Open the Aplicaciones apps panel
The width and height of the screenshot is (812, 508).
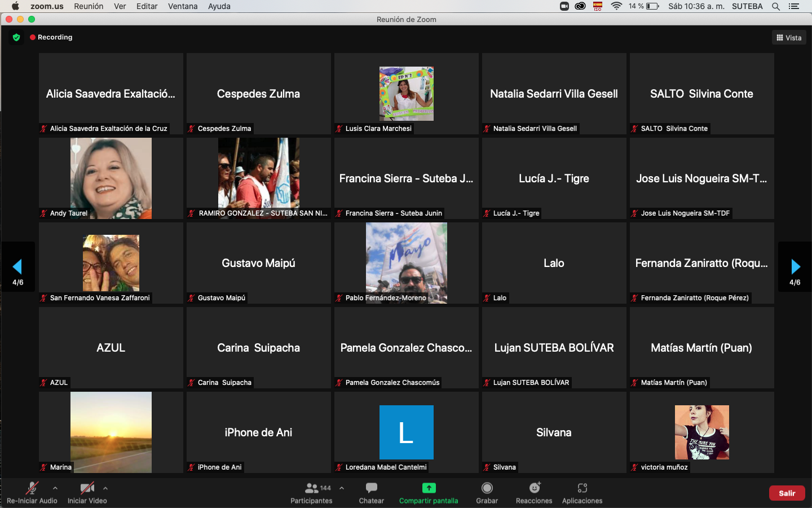pos(582,489)
